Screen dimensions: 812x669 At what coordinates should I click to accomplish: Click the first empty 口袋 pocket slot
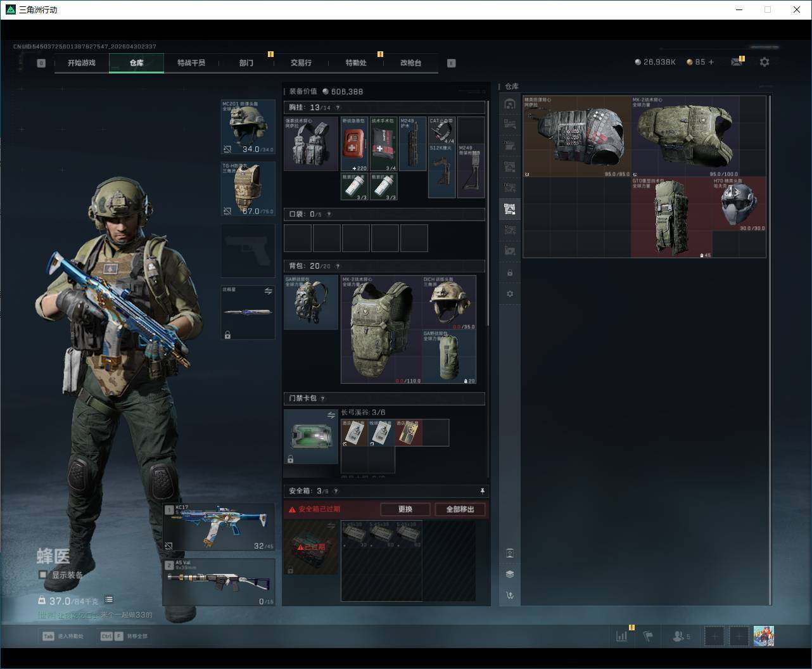(298, 238)
